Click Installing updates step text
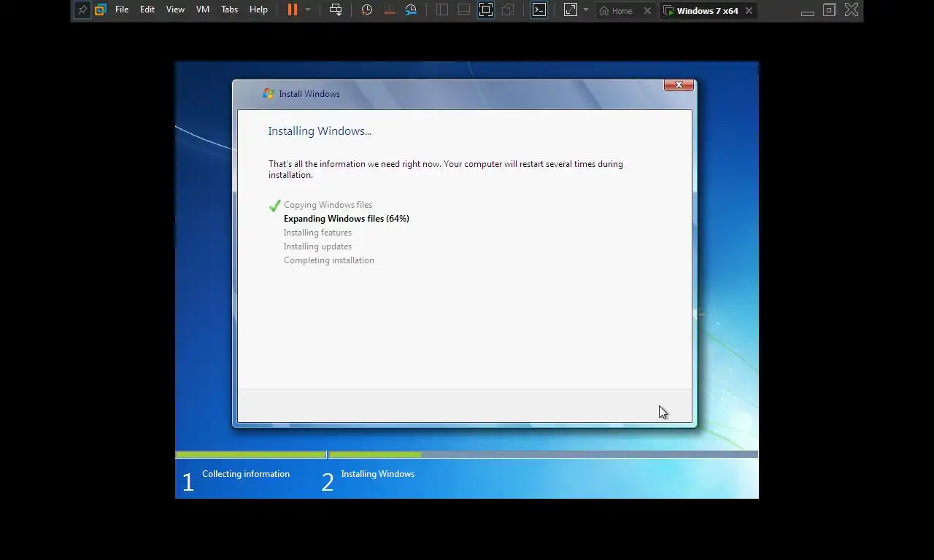The height and width of the screenshot is (560, 934). point(317,246)
